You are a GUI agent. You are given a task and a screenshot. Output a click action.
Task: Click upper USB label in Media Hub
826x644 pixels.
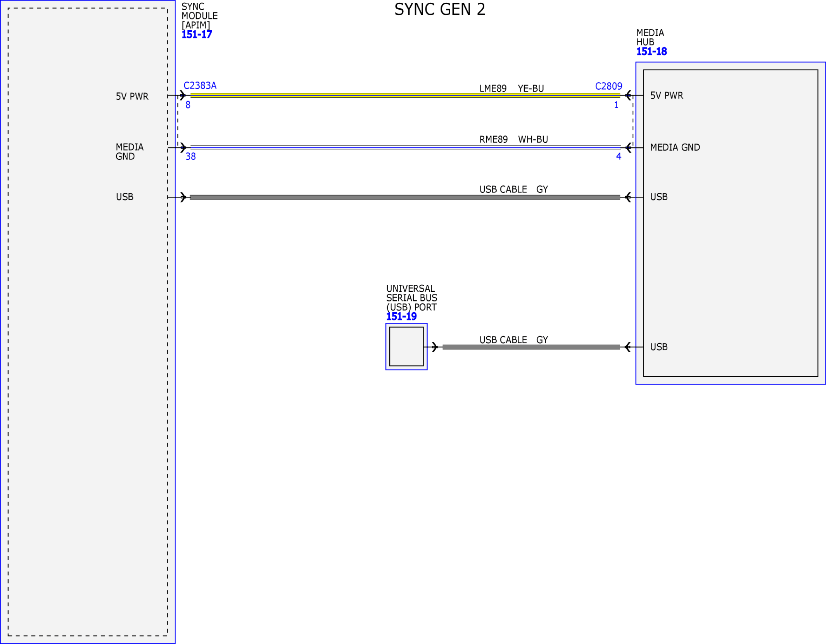659,197
